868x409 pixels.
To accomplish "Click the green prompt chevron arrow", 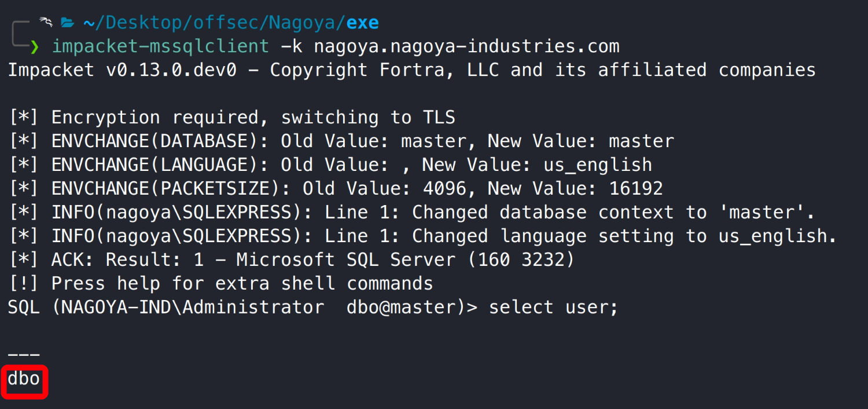I will 34,46.
